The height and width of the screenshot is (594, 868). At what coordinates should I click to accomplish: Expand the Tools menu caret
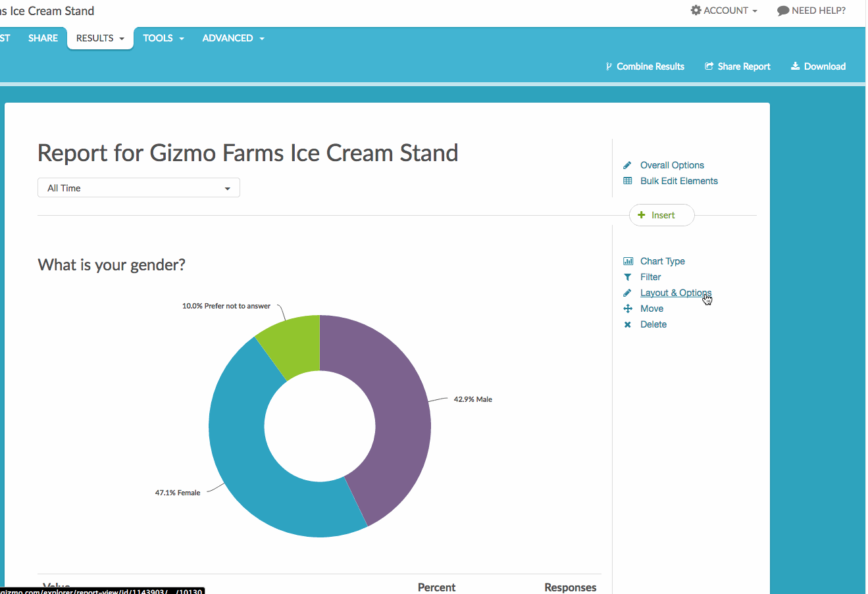pyautogui.click(x=182, y=39)
